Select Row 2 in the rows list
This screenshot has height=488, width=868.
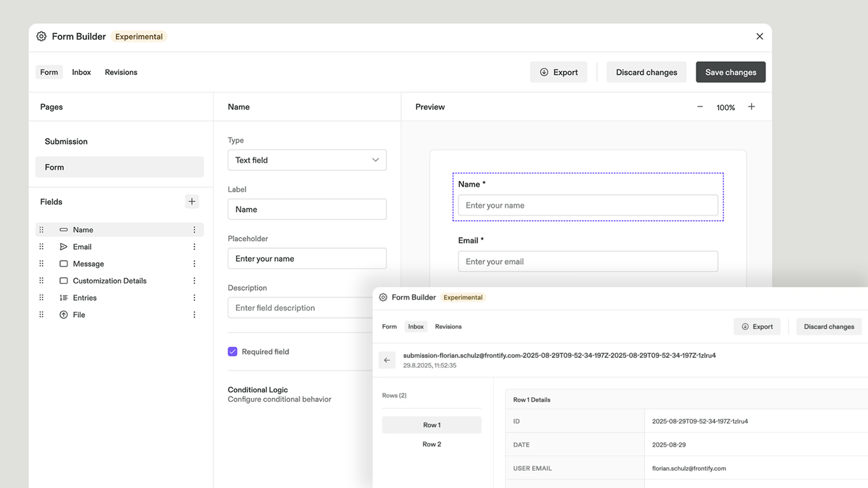(x=432, y=444)
